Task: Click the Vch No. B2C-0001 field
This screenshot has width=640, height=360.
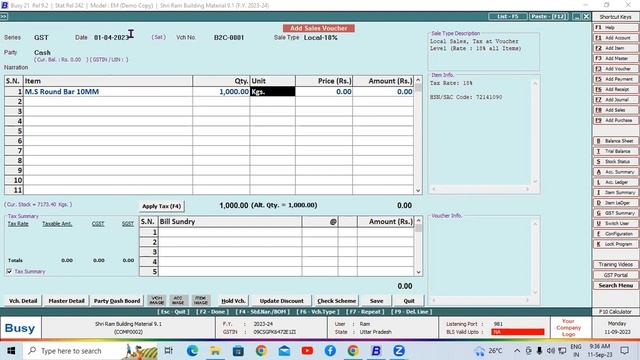Action: tap(229, 38)
